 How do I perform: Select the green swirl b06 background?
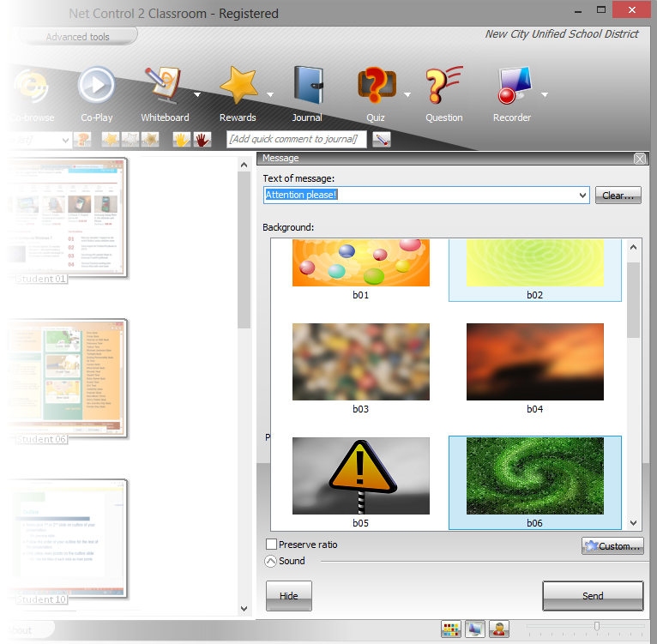[534, 483]
